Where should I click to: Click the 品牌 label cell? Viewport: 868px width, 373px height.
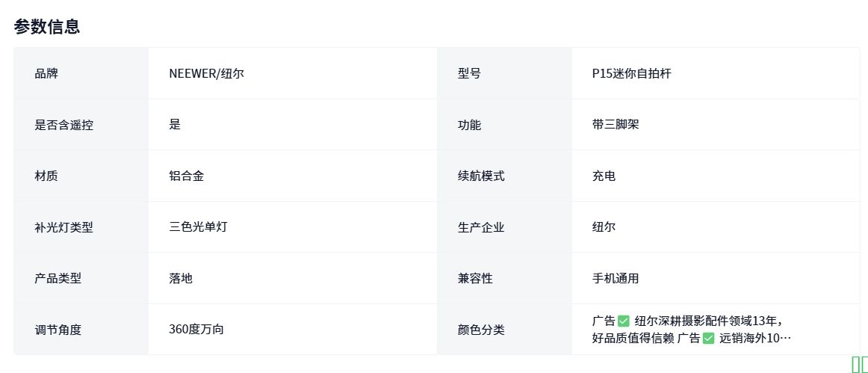(46, 73)
